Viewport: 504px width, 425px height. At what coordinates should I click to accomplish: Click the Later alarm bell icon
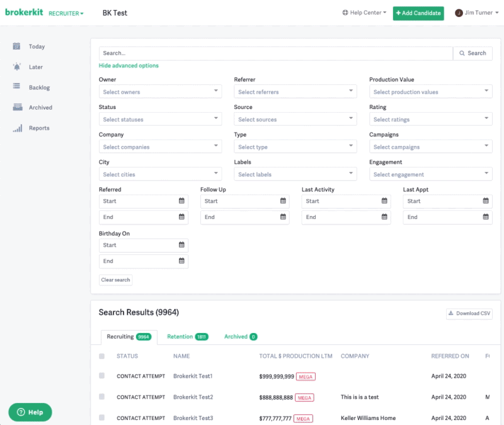click(x=17, y=67)
